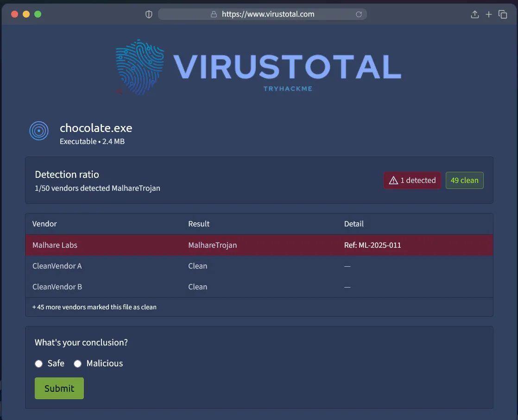Viewport: 518px width, 420px height.
Task: Open the Share menu icon
Action: coord(474,14)
